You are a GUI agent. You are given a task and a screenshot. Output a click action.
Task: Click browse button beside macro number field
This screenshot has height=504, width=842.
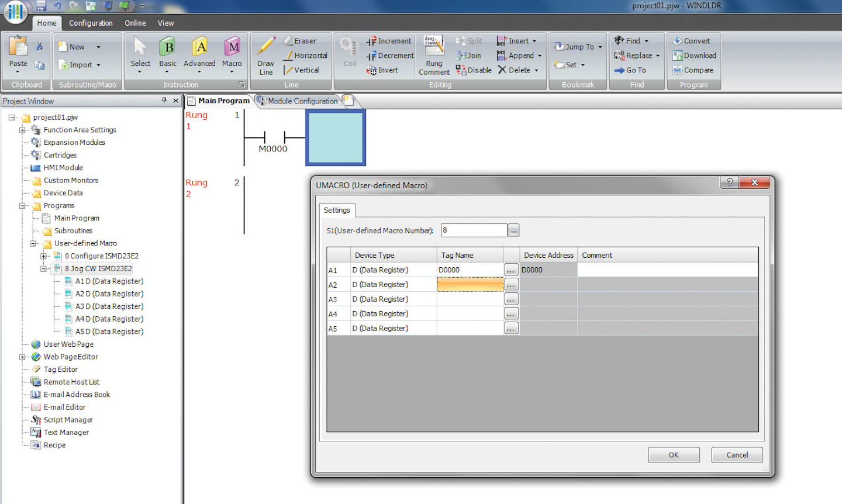(513, 230)
